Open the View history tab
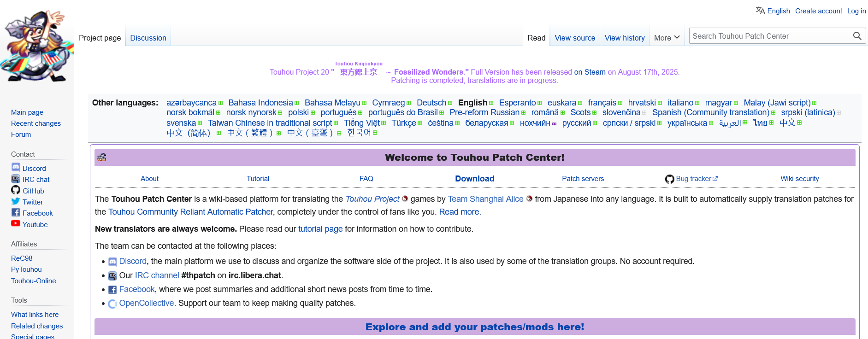Screen dimensions: 868x339 (624, 38)
